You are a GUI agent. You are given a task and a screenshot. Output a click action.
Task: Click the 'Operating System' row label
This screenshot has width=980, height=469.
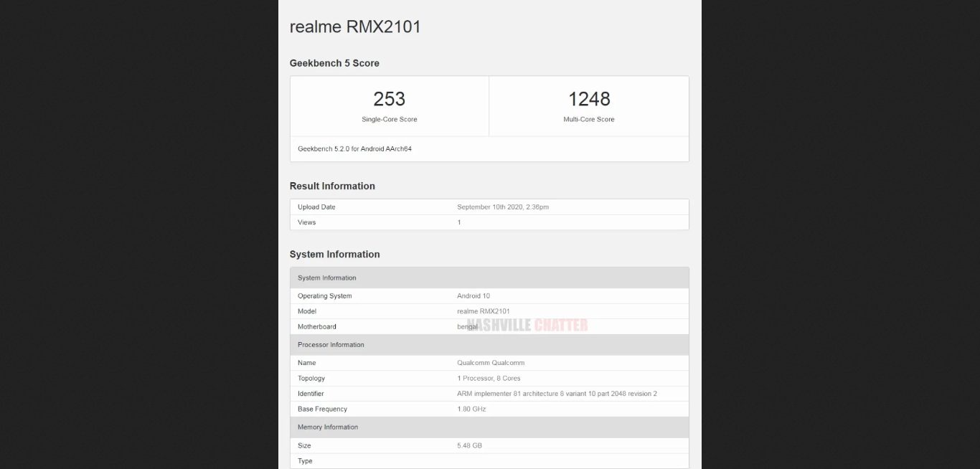325,296
